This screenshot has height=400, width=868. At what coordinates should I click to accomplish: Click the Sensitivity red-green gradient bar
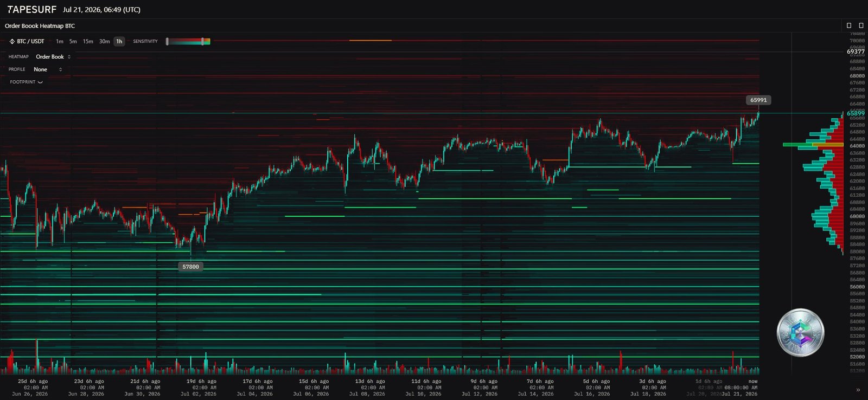tap(188, 41)
